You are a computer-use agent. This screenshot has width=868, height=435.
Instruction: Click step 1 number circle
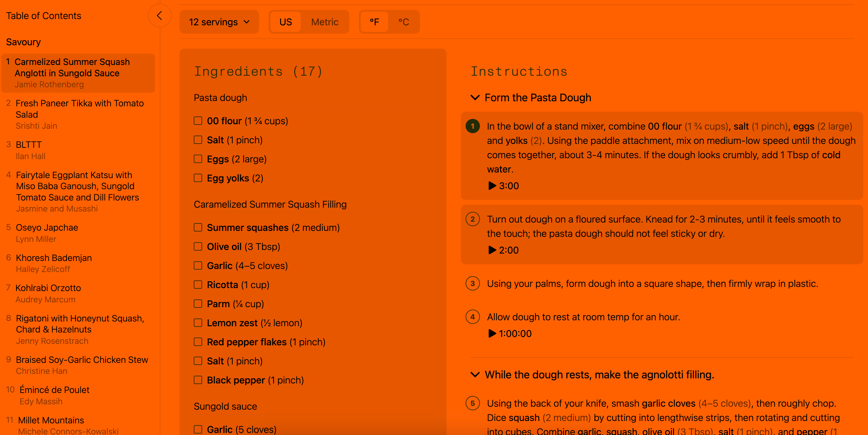pos(472,126)
